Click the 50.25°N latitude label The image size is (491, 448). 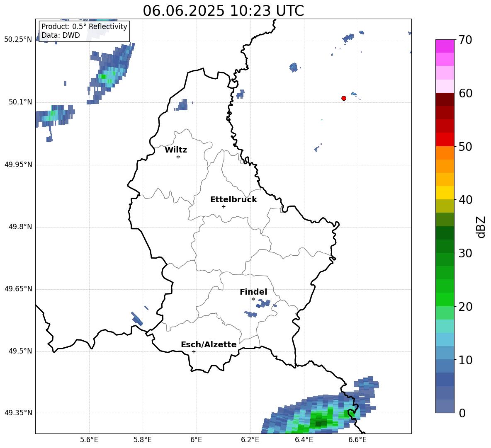(x=18, y=40)
